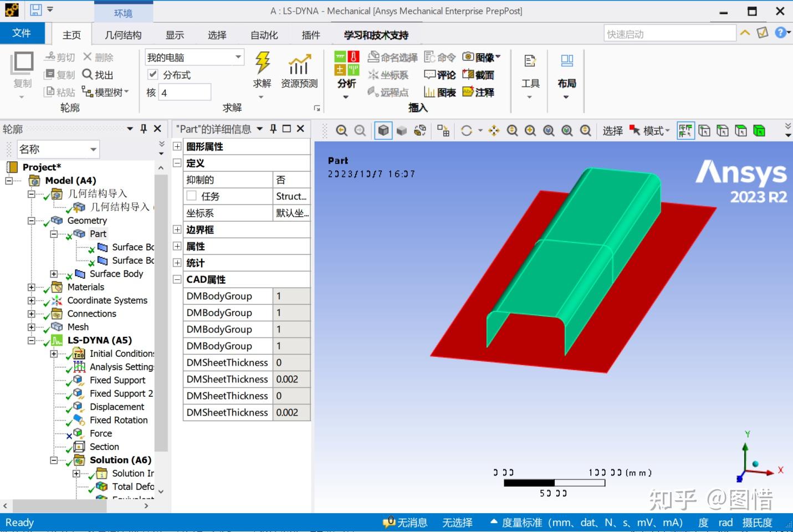Toggle the 分布式 distributed solve checkbox
793x532 pixels.
point(153,75)
